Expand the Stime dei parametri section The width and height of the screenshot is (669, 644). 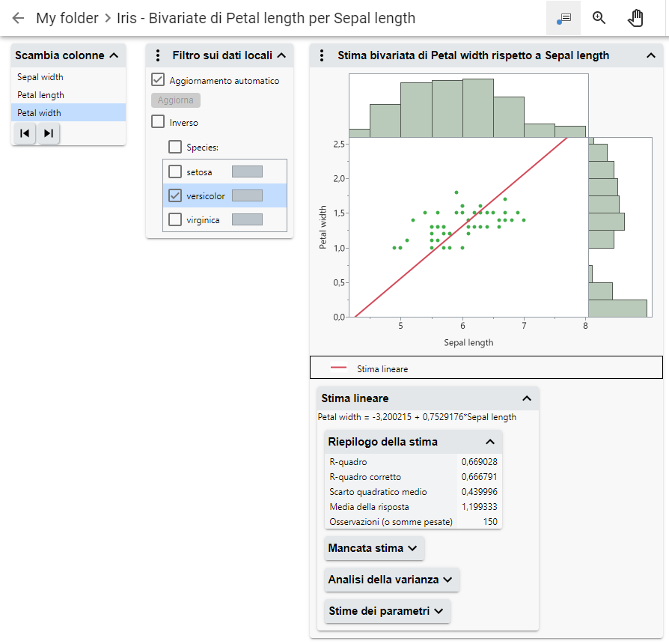coord(387,611)
